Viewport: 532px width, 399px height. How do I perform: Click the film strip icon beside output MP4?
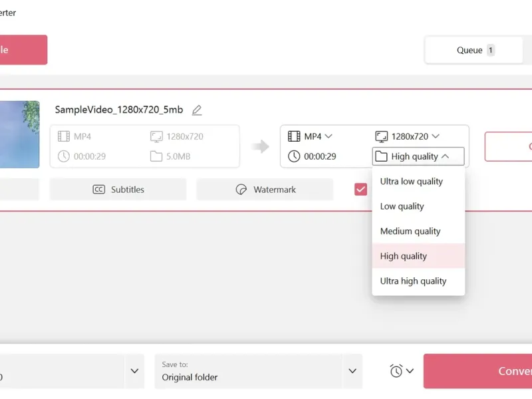(x=294, y=136)
